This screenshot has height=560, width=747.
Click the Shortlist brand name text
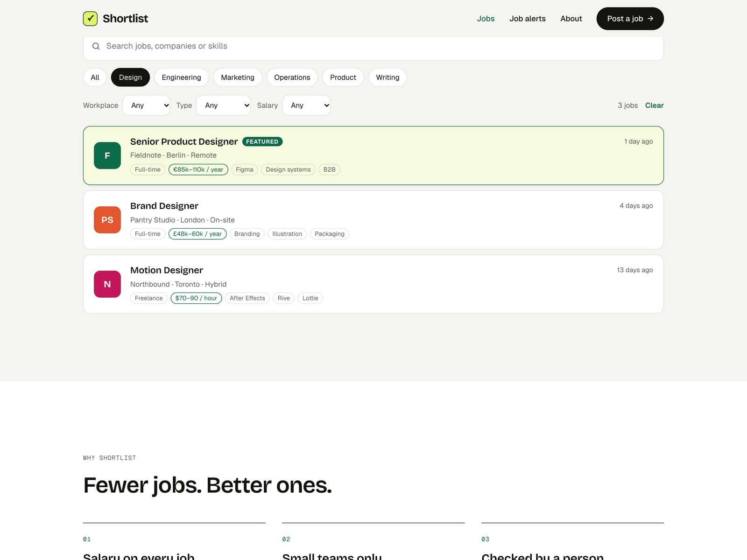(125, 19)
